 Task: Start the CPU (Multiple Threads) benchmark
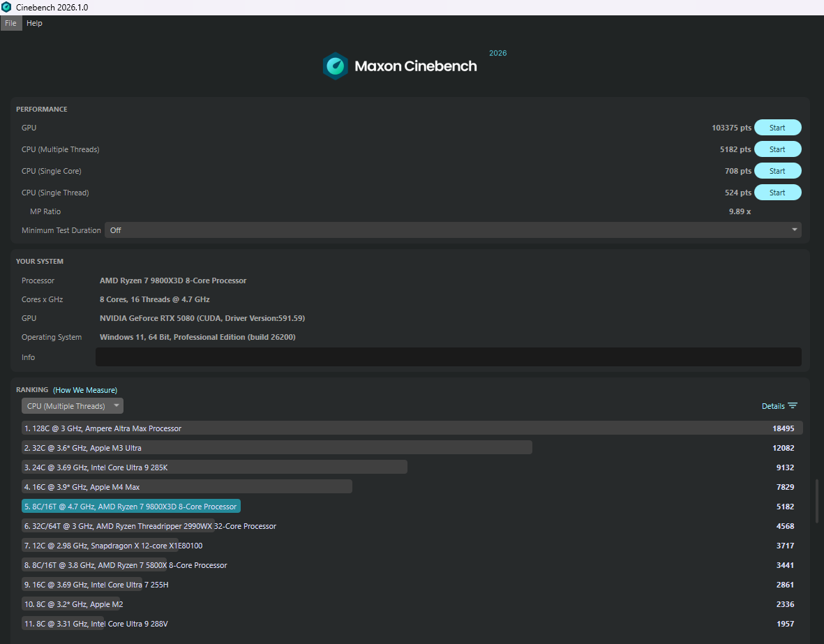pos(777,149)
